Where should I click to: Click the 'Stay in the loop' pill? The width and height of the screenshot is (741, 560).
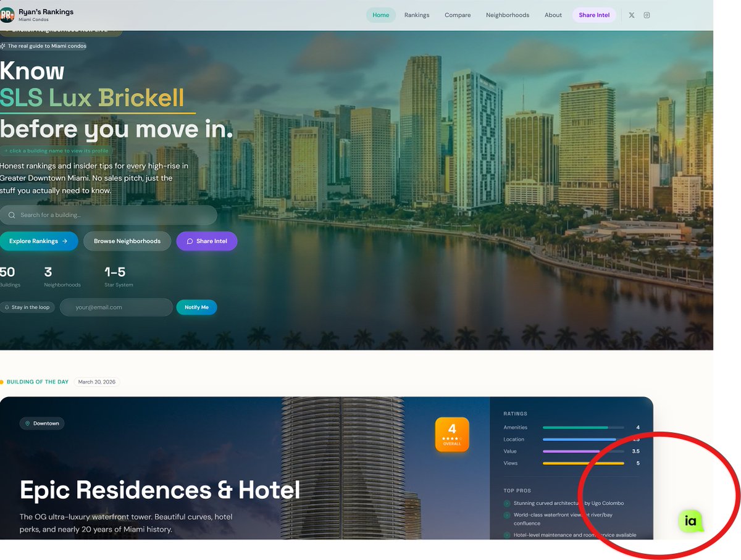pos(27,307)
